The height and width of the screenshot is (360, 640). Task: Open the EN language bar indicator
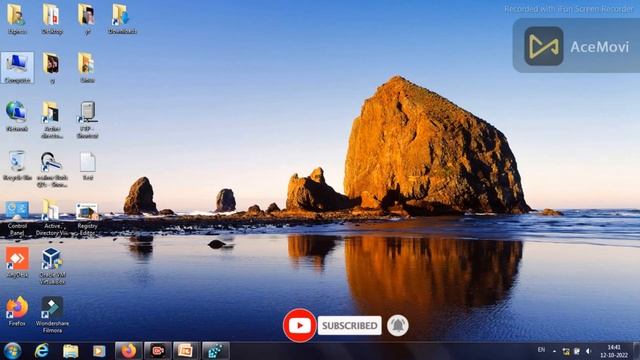click(x=541, y=350)
